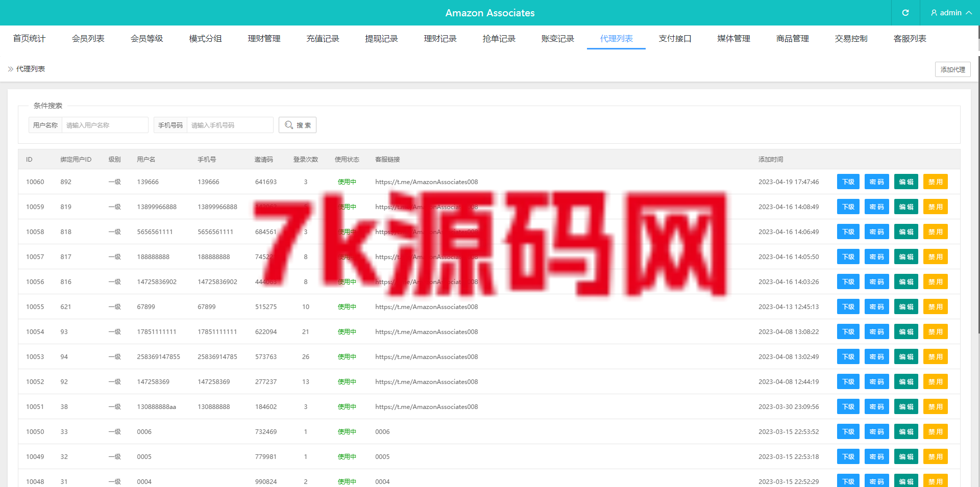Focus the 手机号码 search input
The height and width of the screenshot is (487, 980).
point(230,125)
